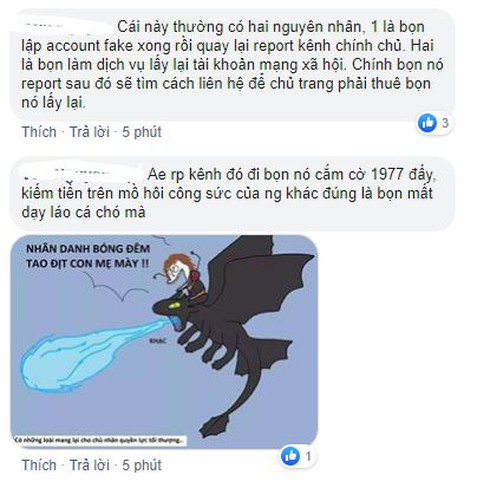Open the 5 phút timestamp below the meme
This screenshot has width=490, height=488.
click(x=142, y=465)
